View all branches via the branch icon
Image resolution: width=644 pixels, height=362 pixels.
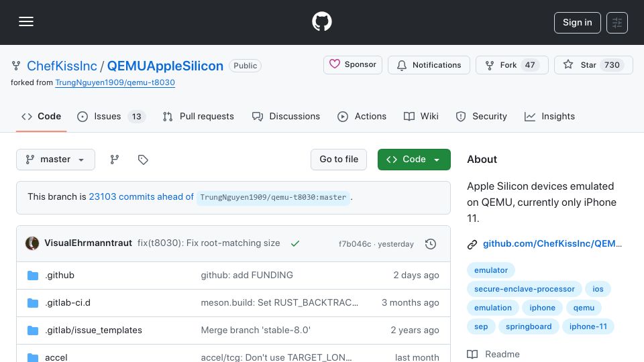pos(115,160)
